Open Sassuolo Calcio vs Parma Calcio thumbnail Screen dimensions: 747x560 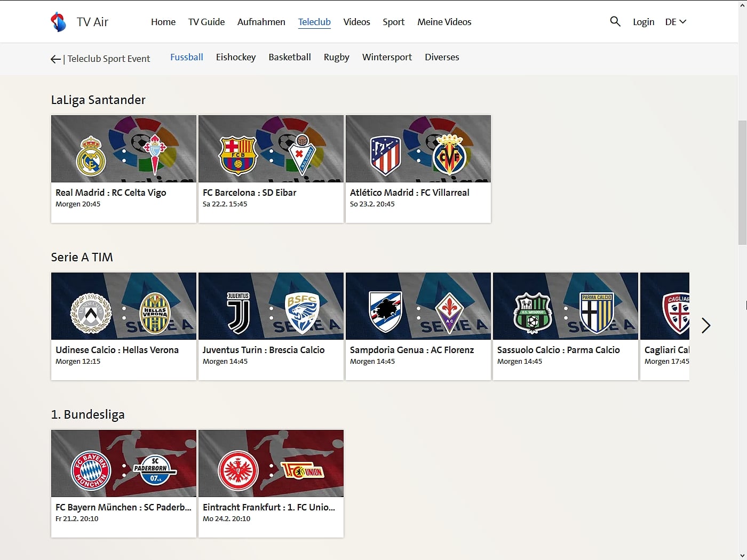click(x=566, y=306)
